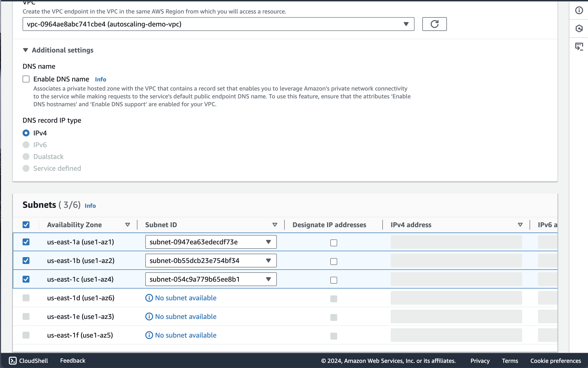The image size is (588, 368).
Task: Open Info link next to Subnets heading
Action: (90, 206)
